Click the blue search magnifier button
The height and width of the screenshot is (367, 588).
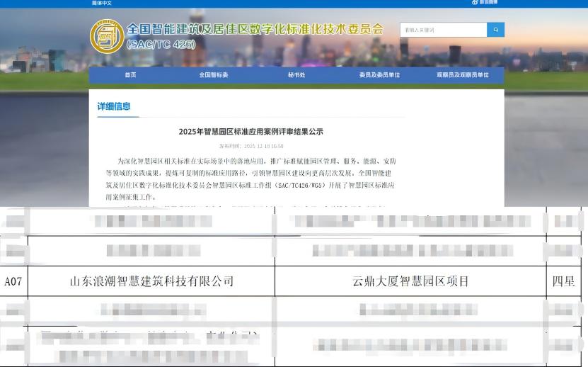pos(495,30)
